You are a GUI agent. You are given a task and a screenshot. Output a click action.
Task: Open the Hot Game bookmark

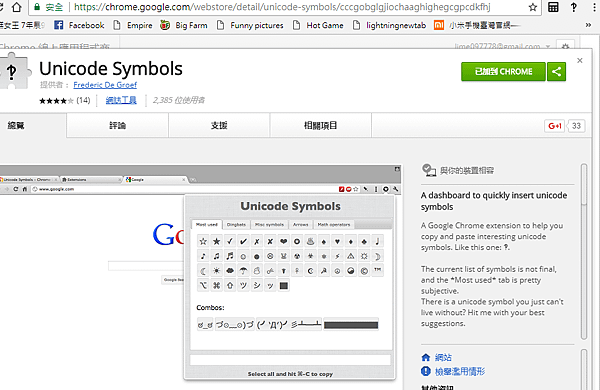[318, 25]
